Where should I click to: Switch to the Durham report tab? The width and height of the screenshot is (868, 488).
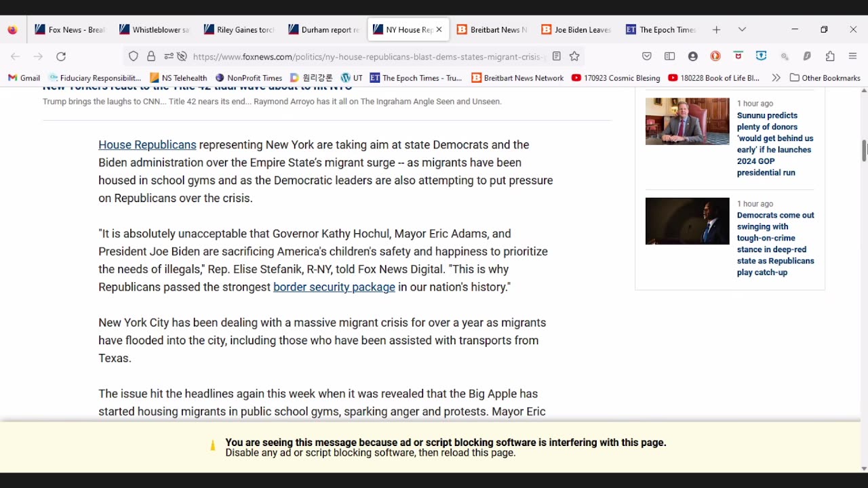point(324,30)
